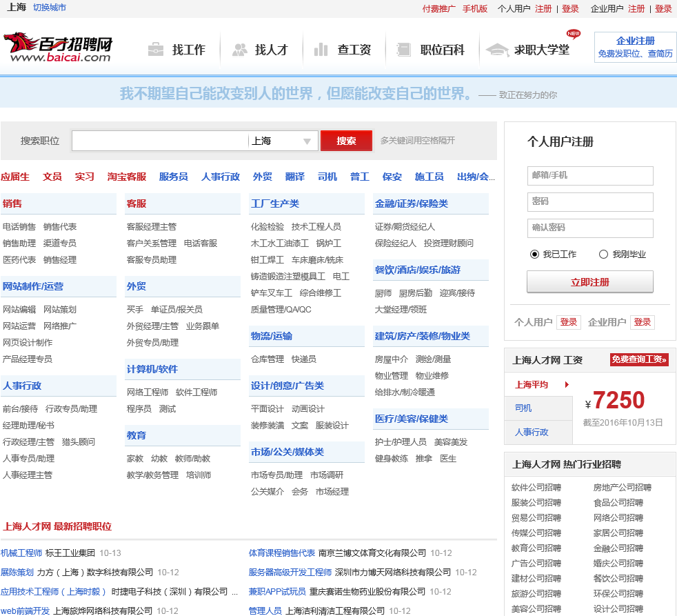Click the 个人用户 注册 link in top bar
Viewport: 677px width, 616px height.
[543, 9]
